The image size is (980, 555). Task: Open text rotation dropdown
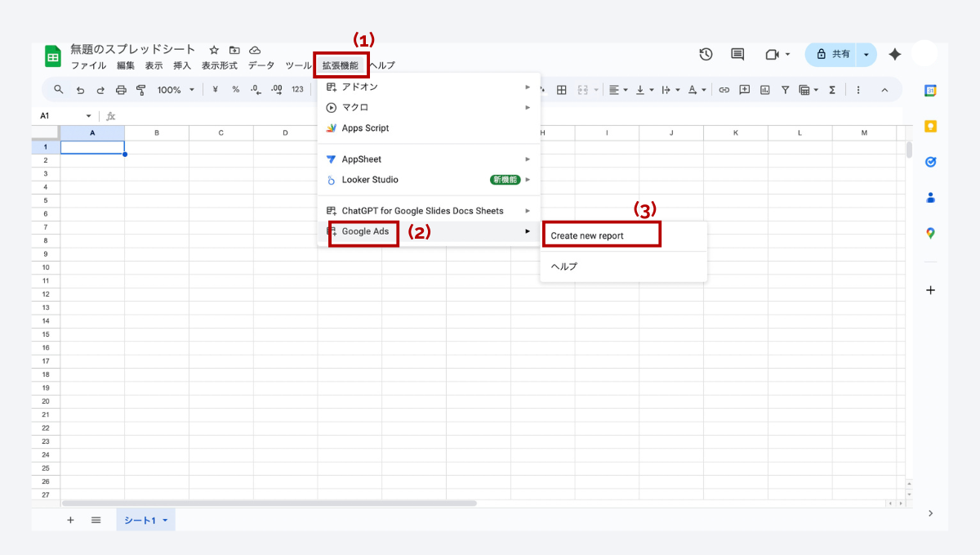point(696,90)
